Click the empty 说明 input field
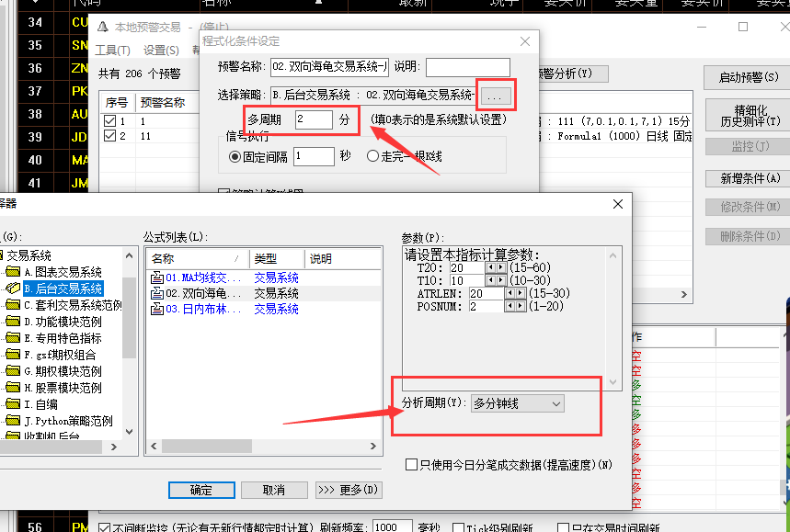This screenshot has width=790, height=532. coord(467,67)
